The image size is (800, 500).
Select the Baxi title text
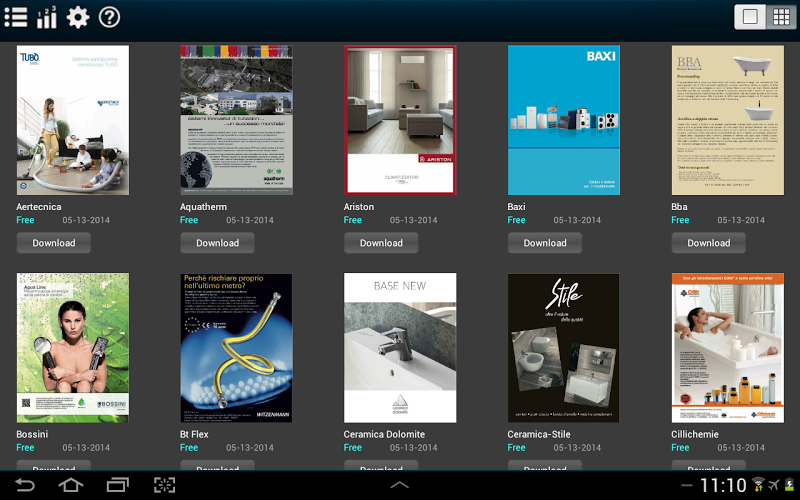click(x=516, y=207)
